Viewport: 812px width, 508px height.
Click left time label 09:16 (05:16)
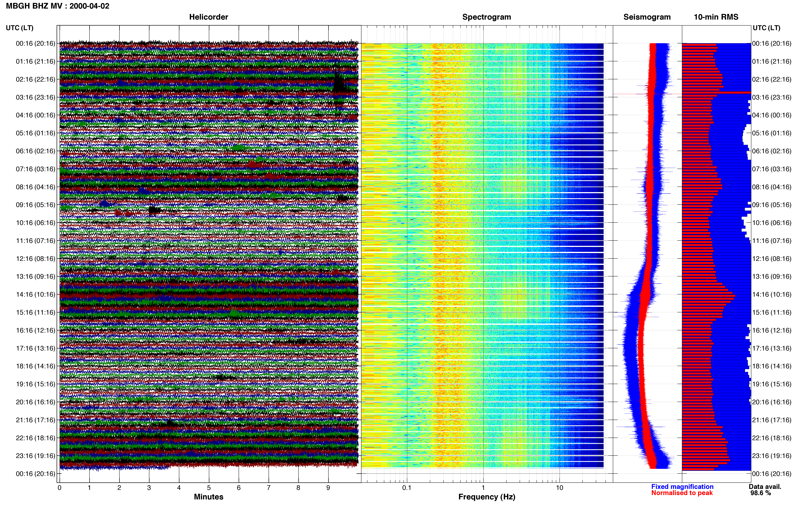(x=36, y=205)
